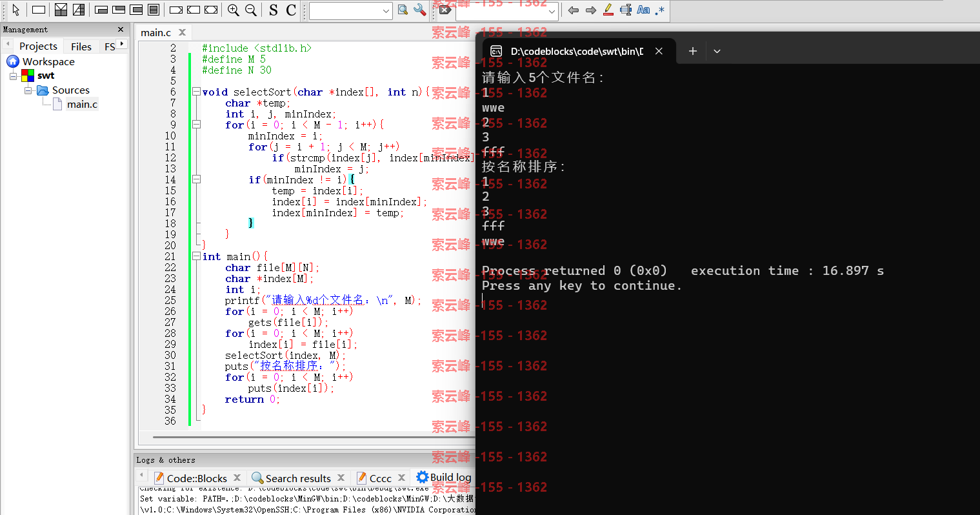Toggle the S source display button
The width and height of the screenshot is (980, 515).
274,10
